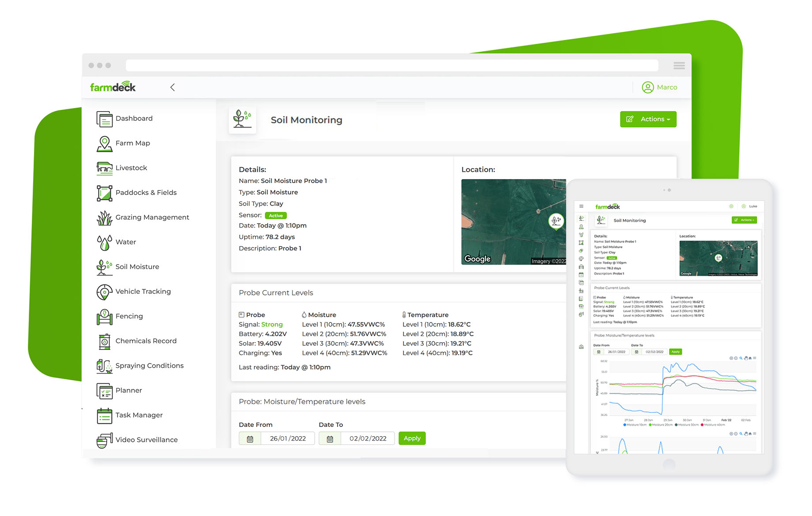The height and width of the screenshot is (516, 812).
Task: Click the Soil Monitoring plant header icon
Action: [x=242, y=120]
